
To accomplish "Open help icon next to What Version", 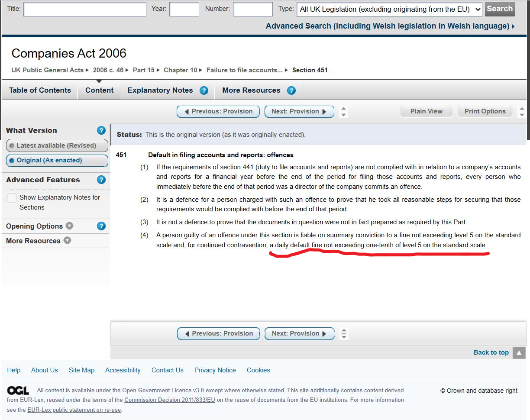I will [101, 130].
